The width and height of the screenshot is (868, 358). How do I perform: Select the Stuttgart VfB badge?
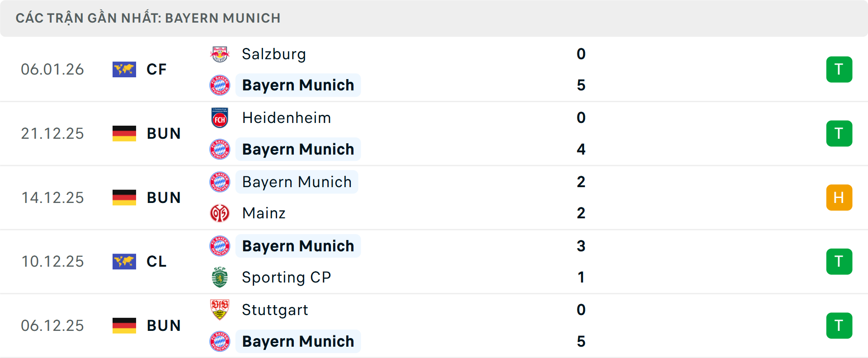220,310
